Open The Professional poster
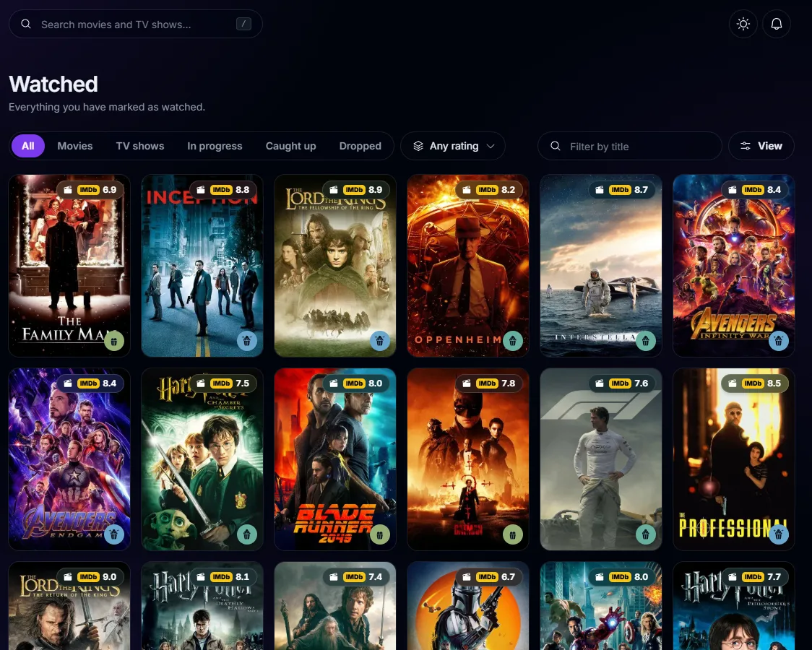The width and height of the screenshot is (812, 650). coord(734,459)
